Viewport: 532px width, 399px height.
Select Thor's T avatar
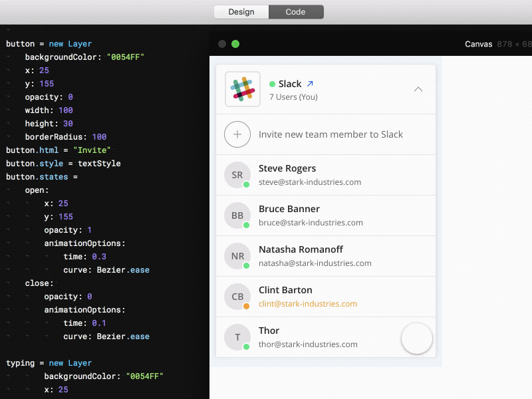pyautogui.click(x=237, y=337)
